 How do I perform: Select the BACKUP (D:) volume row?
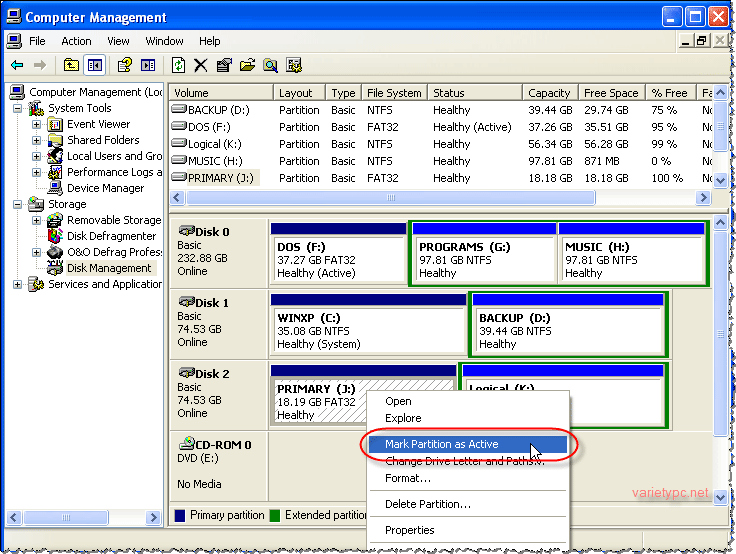click(x=216, y=110)
